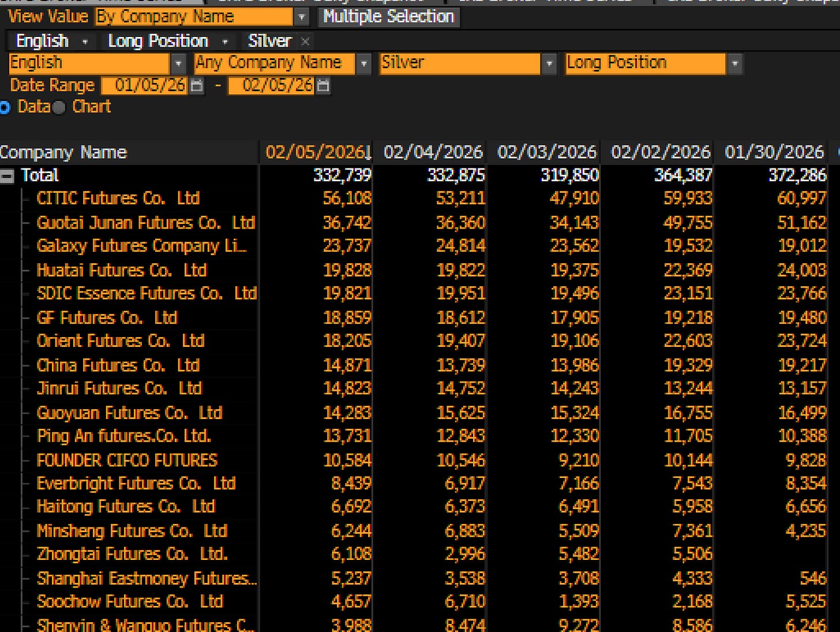Click the Total value 332,739
The image size is (840, 632).
342,175
